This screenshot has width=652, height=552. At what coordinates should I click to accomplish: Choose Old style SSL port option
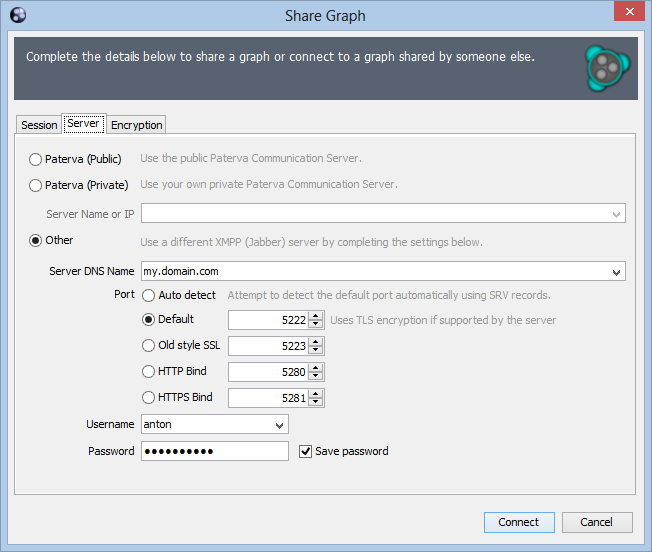pos(181,345)
